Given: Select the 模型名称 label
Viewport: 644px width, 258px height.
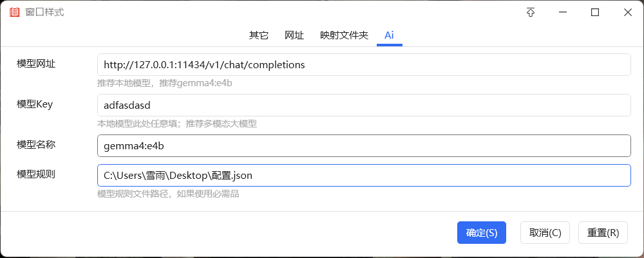Looking at the screenshot, I should pyautogui.click(x=36, y=145).
